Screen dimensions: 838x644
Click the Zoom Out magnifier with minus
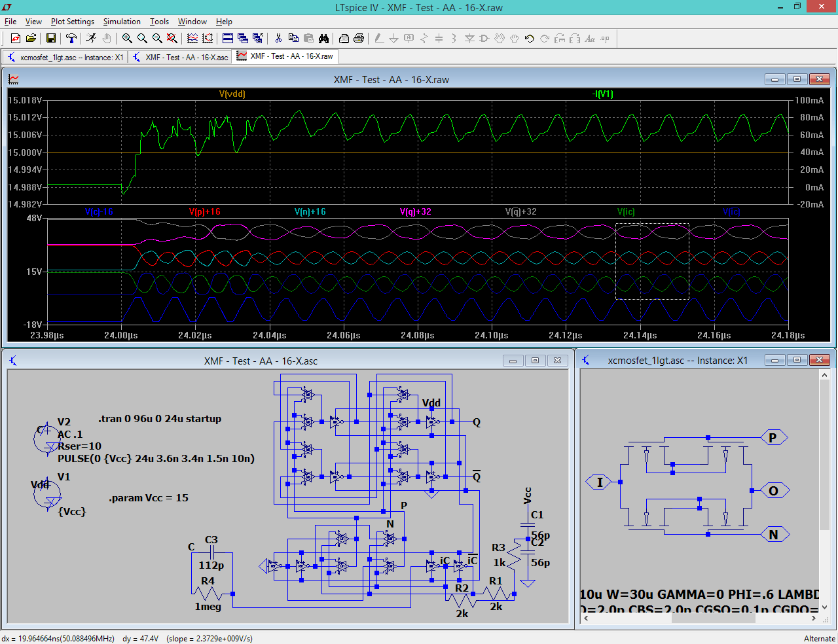pos(157,39)
